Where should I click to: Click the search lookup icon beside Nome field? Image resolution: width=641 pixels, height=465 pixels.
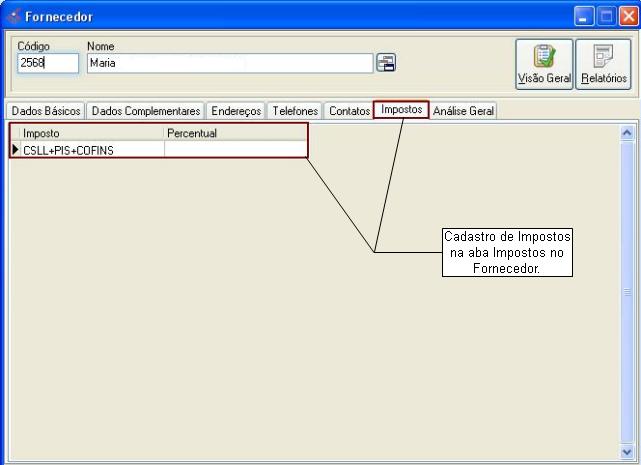[385, 63]
